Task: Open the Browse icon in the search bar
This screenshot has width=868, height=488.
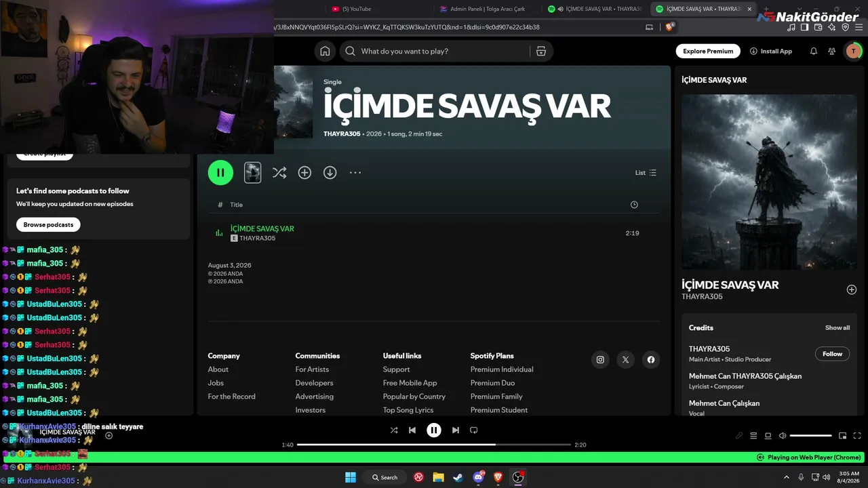Action: coord(541,51)
